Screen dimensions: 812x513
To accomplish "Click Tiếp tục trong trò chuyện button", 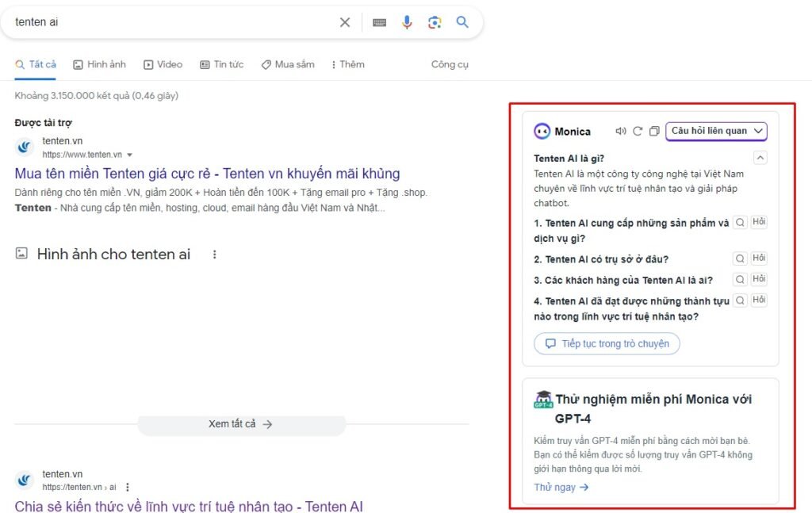I will [x=607, y=344].
